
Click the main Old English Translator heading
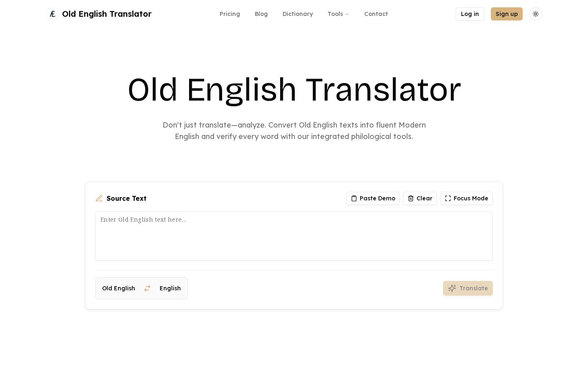pos(294,90)
